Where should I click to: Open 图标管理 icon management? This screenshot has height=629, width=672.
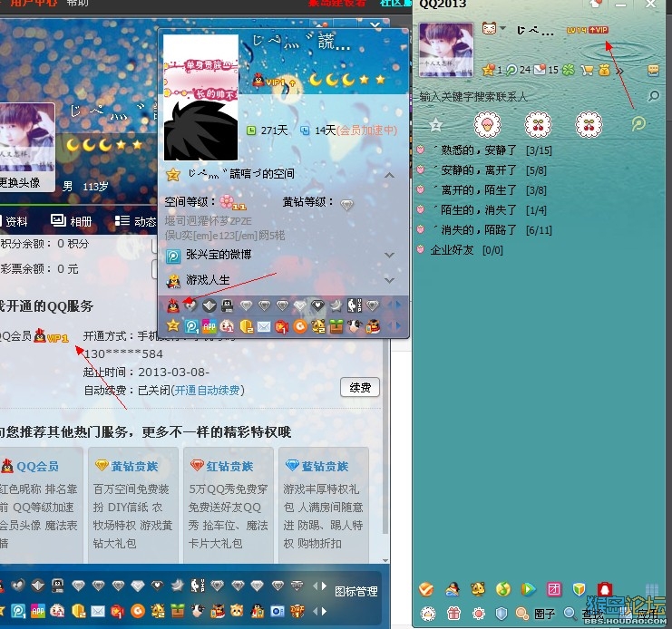356,592
